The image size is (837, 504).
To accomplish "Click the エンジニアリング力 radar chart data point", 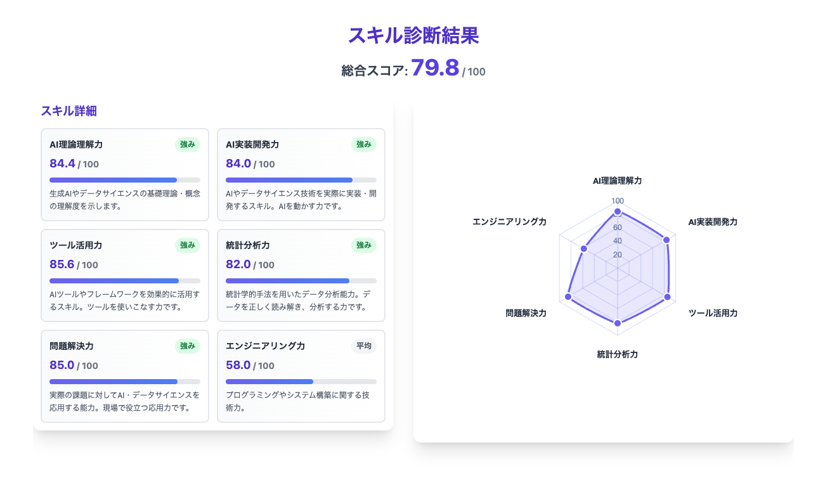I will [584, 249].
